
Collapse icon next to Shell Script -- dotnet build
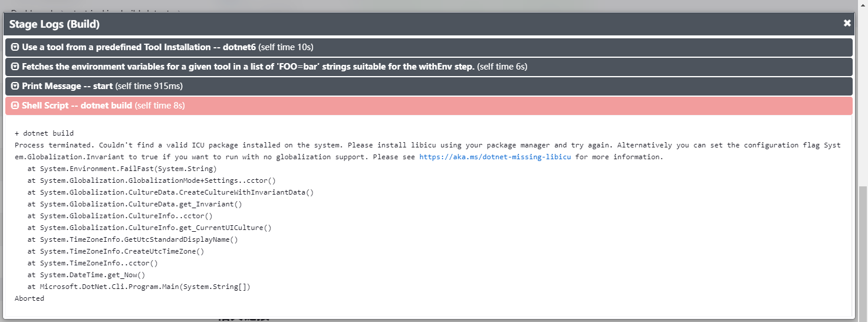15,106
